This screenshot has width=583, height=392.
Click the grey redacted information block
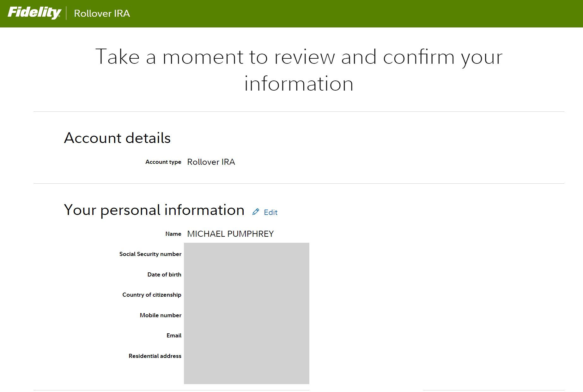coord(246,313)
